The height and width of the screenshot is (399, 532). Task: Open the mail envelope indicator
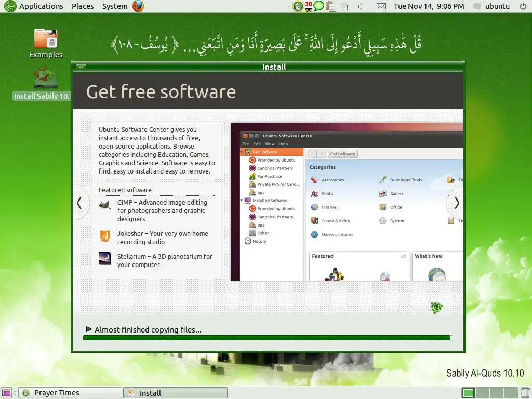(381, 6)
